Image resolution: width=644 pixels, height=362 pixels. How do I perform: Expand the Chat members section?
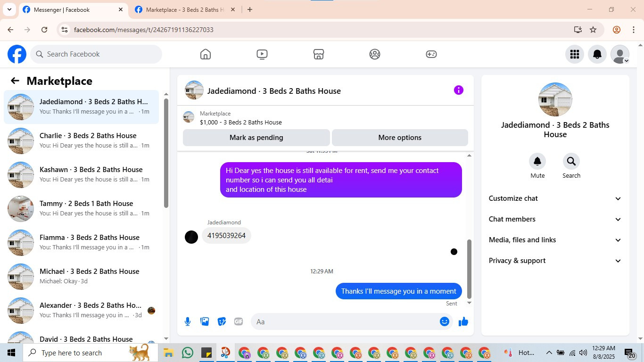click(x=555, y=219)
